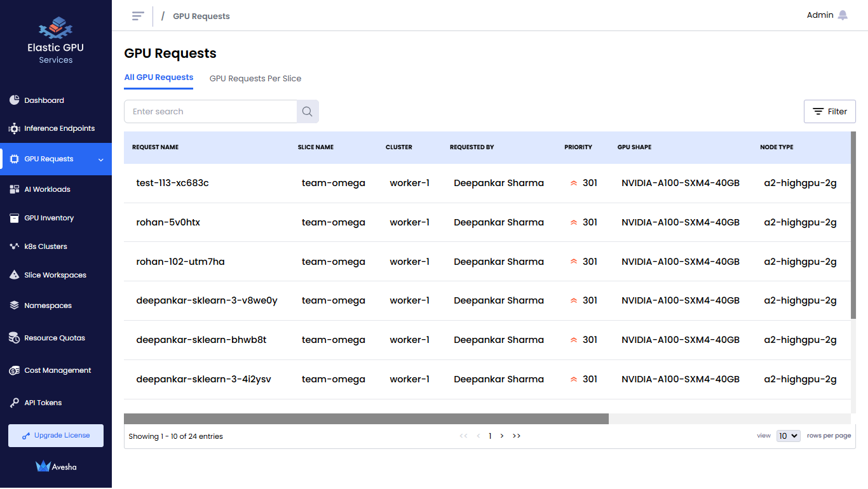Click the GPU SHAPE column header
This screenshot has width=868, height=489.
click(x=634, y=147)
